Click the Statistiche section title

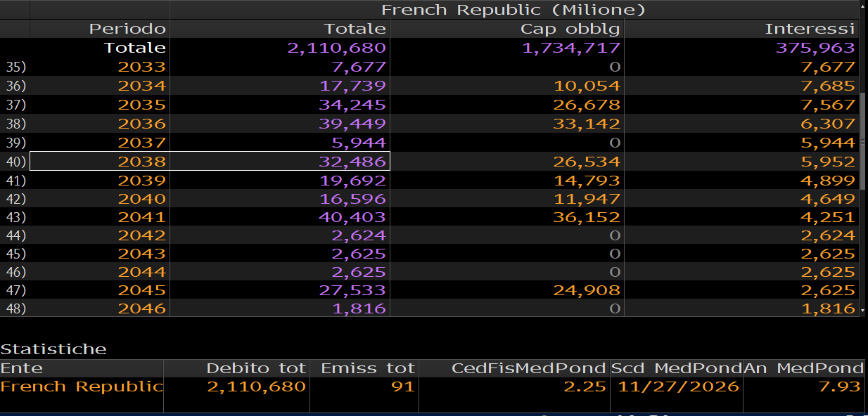53,349
